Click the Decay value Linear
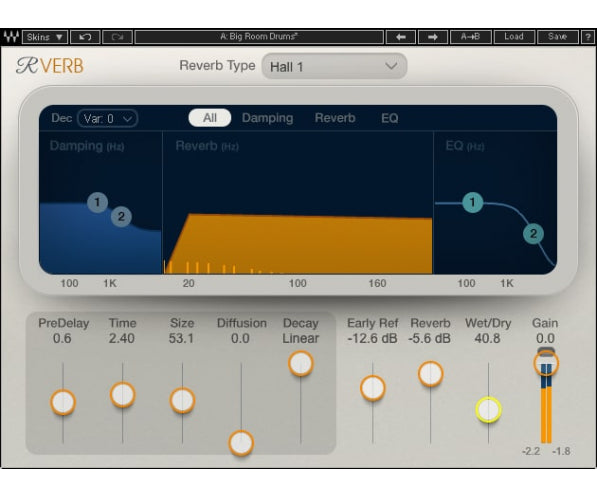This screenshot has height=497, width=597. pyautogui.click(x=300, y=338)
